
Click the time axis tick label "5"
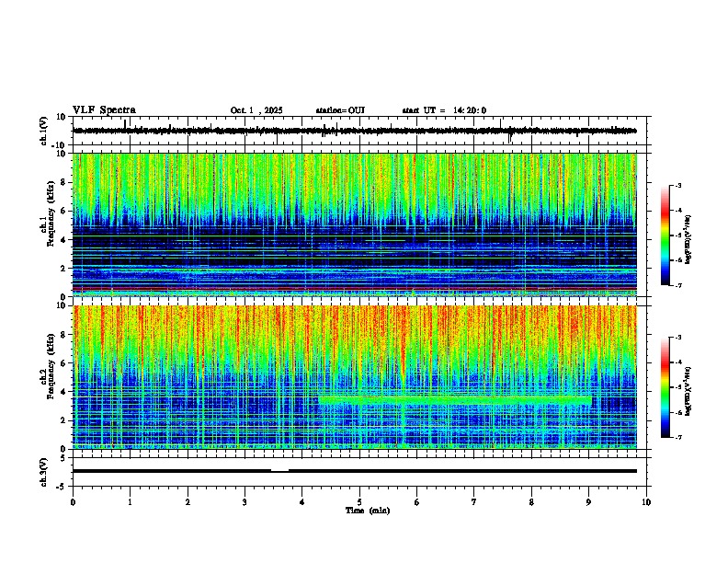coord(359,502)
